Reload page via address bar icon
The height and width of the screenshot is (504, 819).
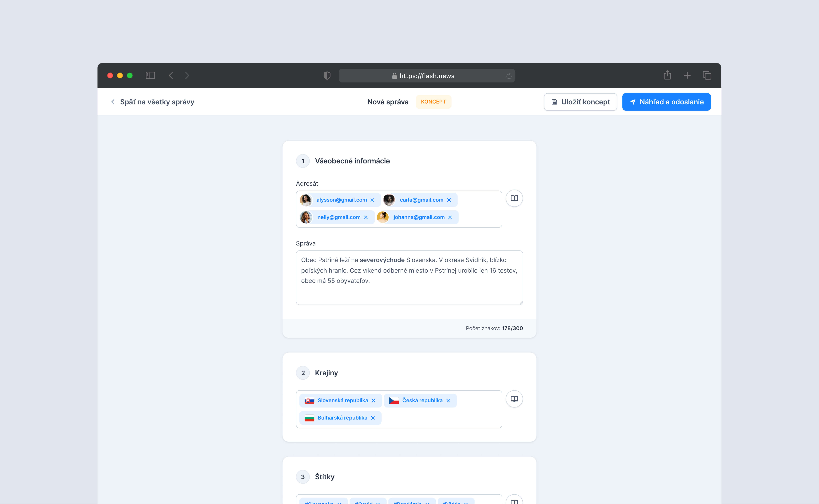tap(509, 76)
